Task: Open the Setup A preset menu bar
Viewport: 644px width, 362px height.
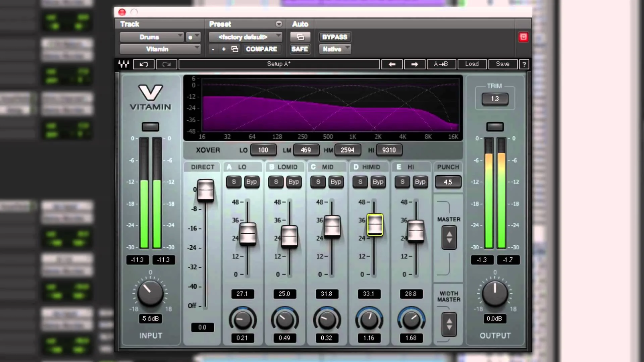Action: pos(279,64)
